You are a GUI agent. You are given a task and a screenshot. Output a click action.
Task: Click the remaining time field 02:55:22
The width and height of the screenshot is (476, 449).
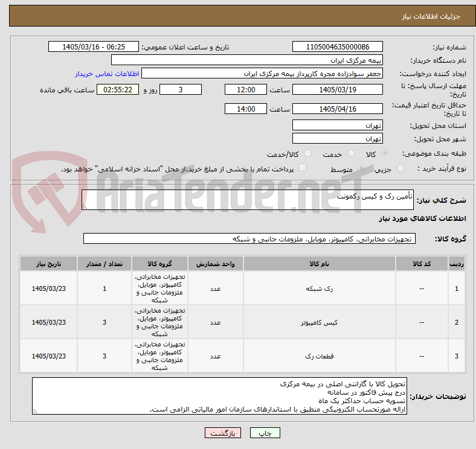coord(118,89)
